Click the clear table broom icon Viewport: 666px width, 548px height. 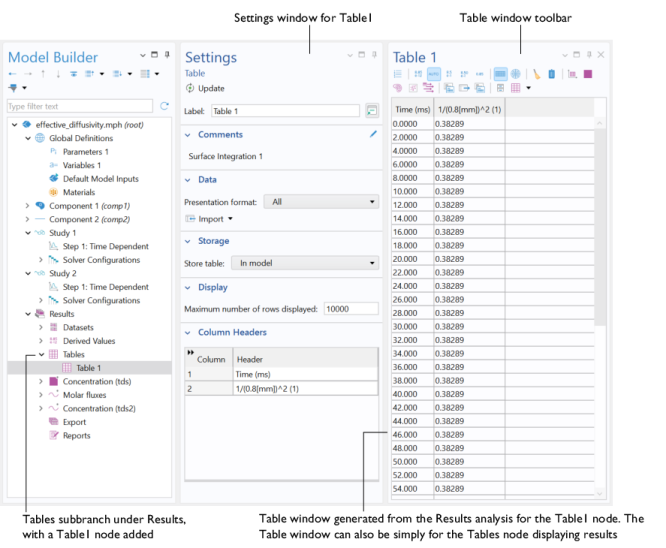pyautogui.click(x=536, y=74)
